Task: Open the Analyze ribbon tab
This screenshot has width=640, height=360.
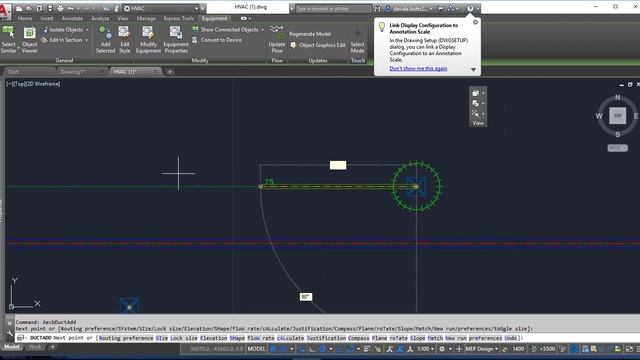Action: pos(100,18)
